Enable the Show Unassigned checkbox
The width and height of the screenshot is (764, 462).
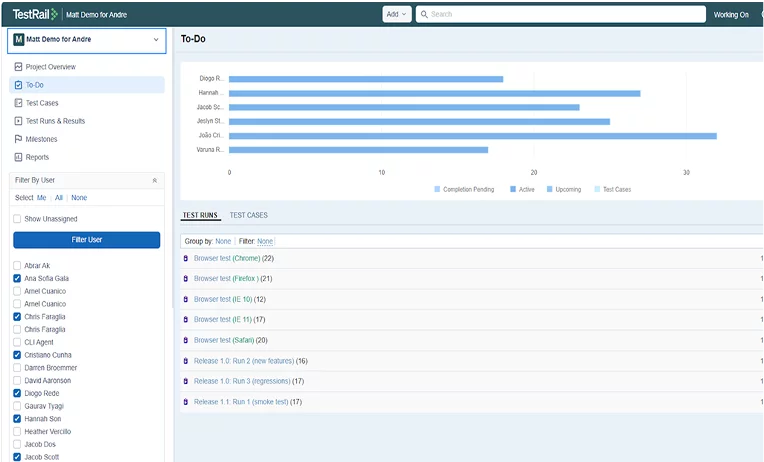click(x=17, y=219)
